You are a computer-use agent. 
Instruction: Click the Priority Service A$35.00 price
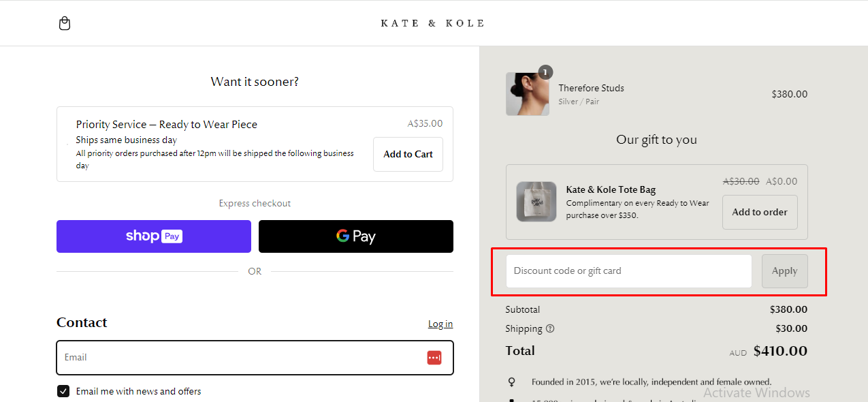425,124
